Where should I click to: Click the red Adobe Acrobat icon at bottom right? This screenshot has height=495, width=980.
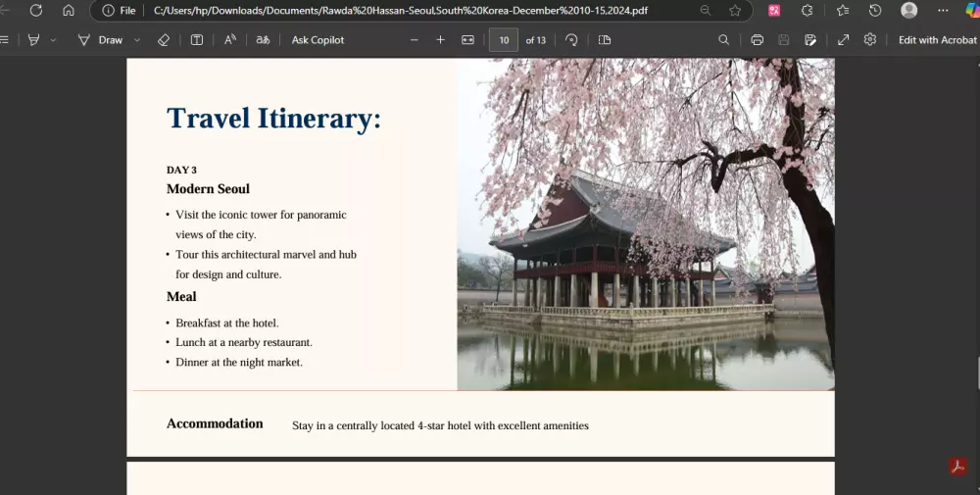click(x=957, y=467)
